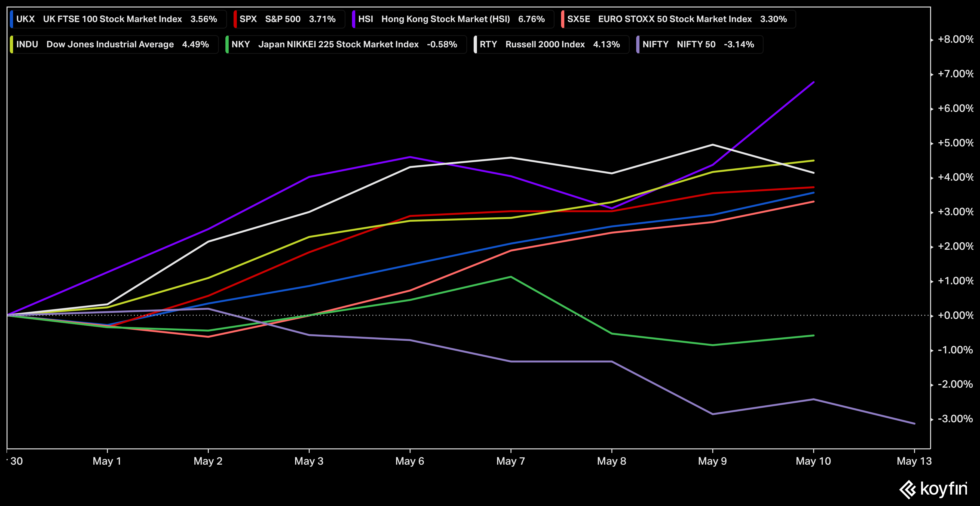Select the NIFTY 50 legend chip
980x506 pixels.
[x=699, y=45]
